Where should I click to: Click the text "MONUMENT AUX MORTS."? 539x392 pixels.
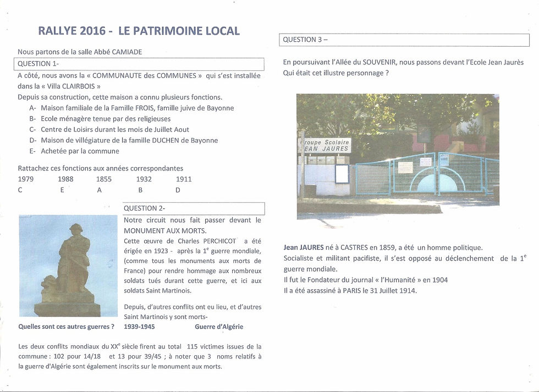(165, 231)
